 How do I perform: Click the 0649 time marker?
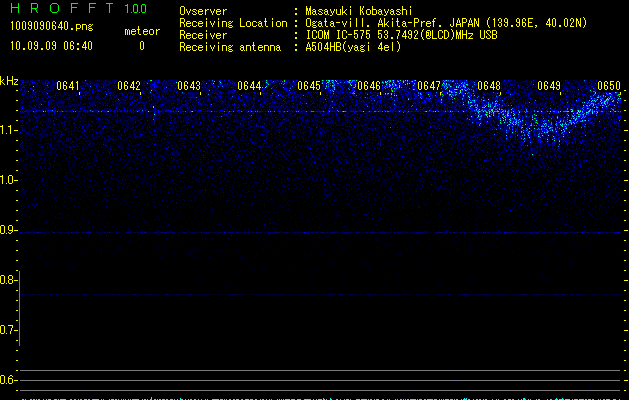[x=549, y=86]
